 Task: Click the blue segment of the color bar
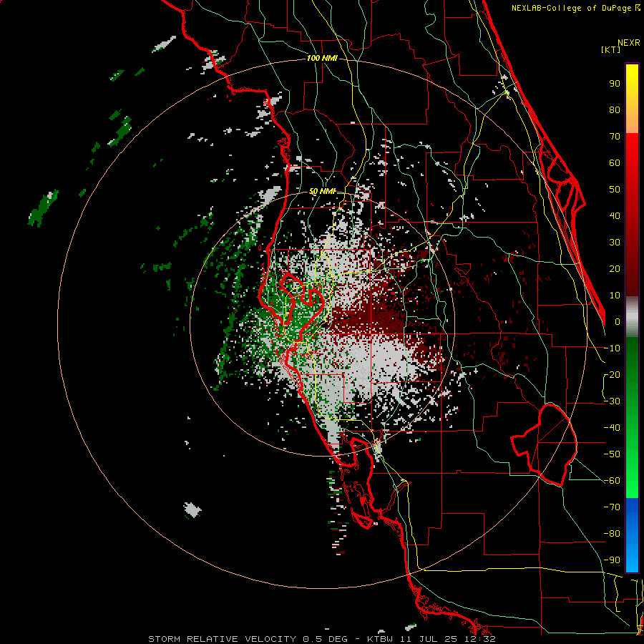(x=632, y=535)
